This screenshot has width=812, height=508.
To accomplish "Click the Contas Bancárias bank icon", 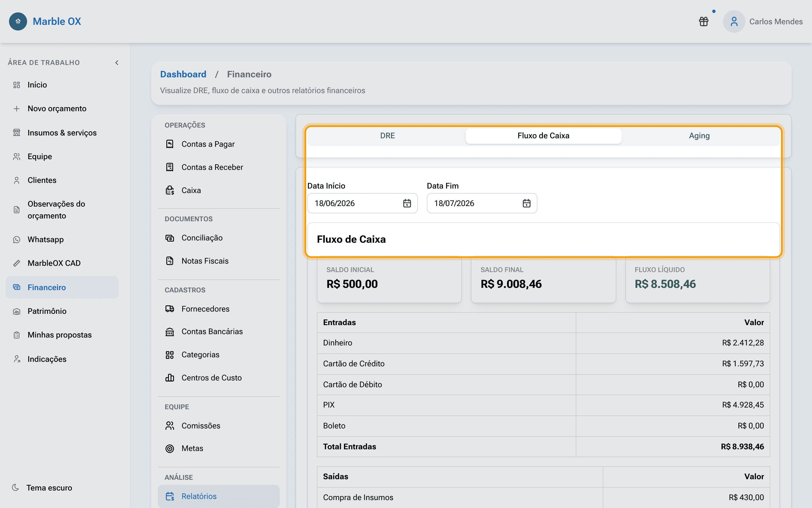I will tap(170, 332).
